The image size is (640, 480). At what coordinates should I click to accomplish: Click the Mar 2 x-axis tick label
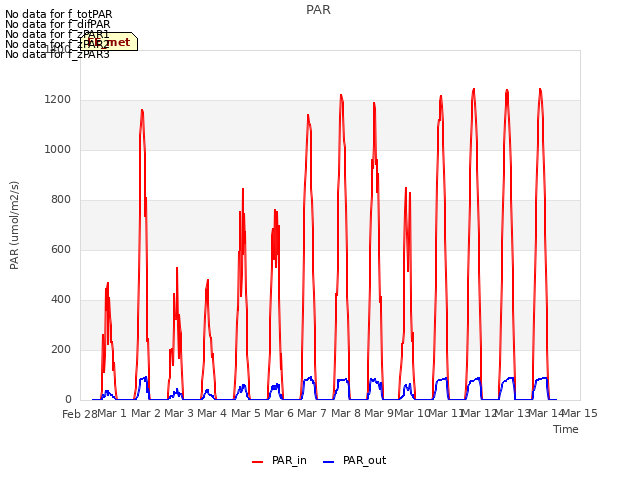146,413
